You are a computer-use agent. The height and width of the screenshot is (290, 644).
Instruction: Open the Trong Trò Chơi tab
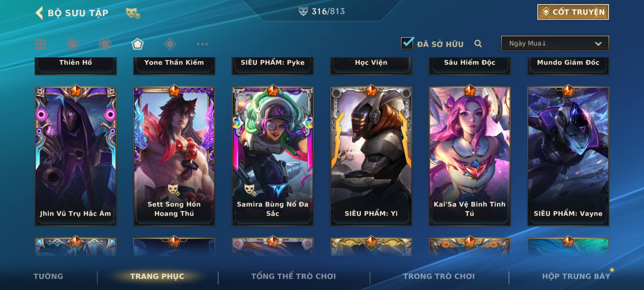tap(439, 276)
